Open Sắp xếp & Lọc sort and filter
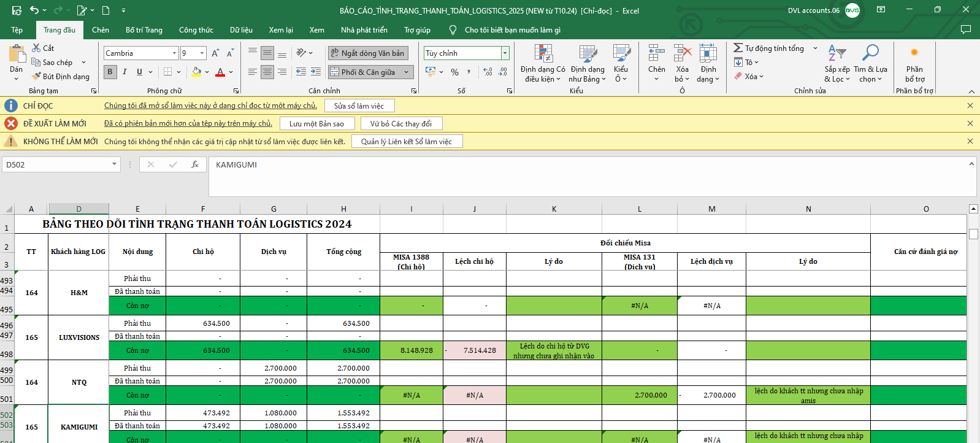The height and width of the screenshot is (443, 980). 837,64
